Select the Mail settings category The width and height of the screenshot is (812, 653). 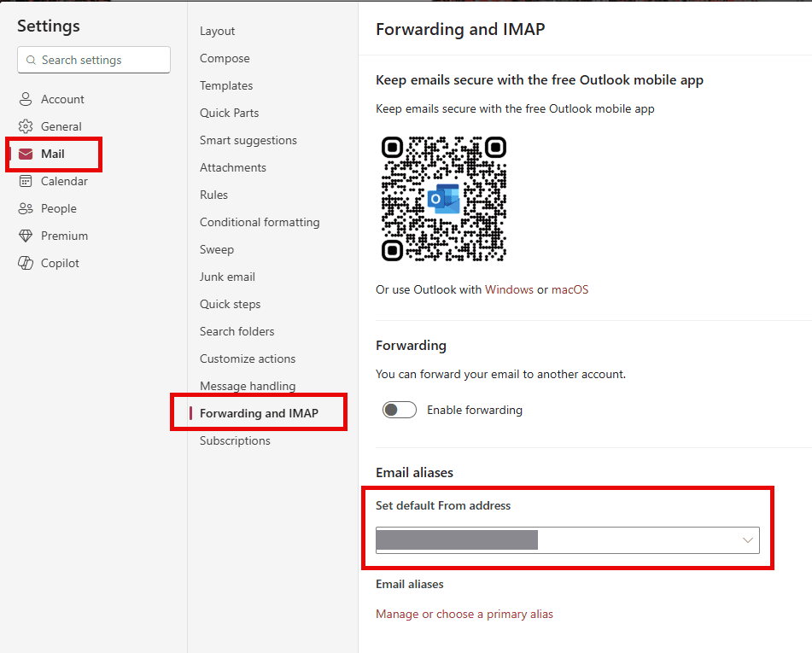point(54,154)
